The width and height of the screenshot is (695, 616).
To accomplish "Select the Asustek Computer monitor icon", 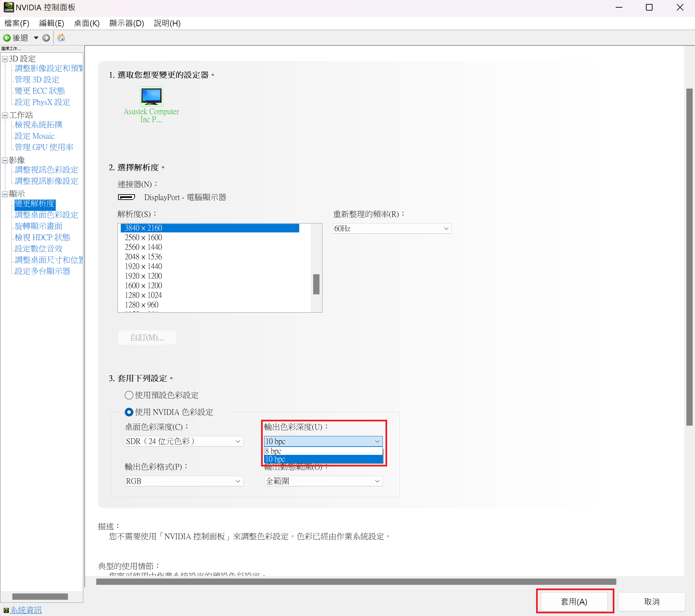I will (151, 96).
